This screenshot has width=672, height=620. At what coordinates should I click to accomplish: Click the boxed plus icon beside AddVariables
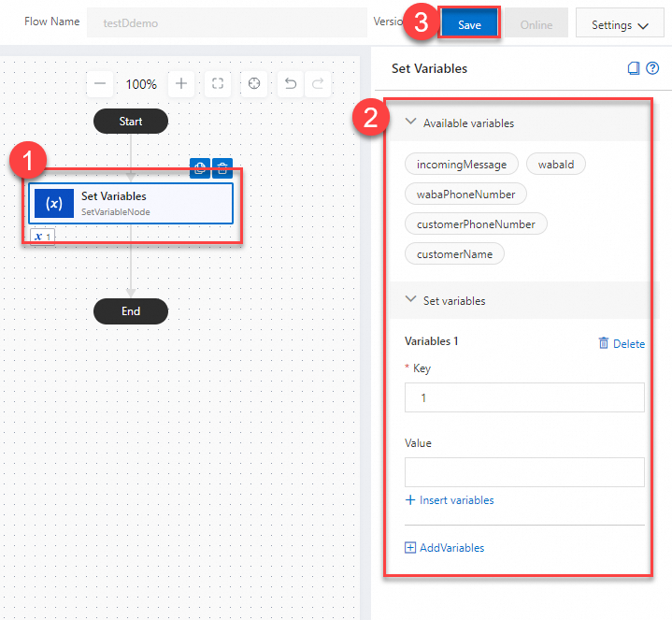[x=410, y=548]
